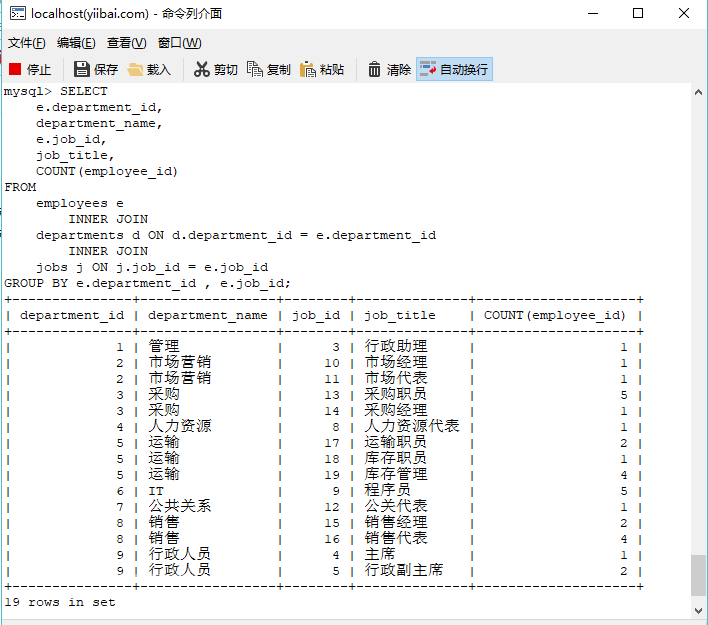
Task: Click the '库存职员' job title cell
Action: click(x=396, y=458)
